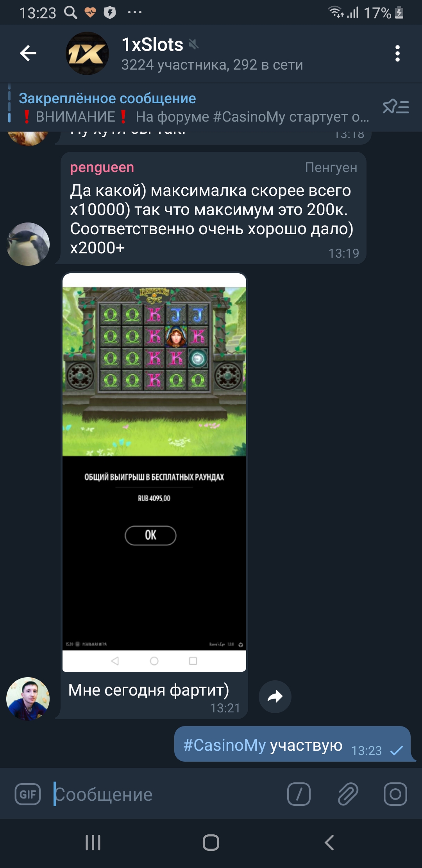The height and width of the screenshot is (868, 422).
Task: Tap Android back navigation chevron
Action: (x=329, y=843)
